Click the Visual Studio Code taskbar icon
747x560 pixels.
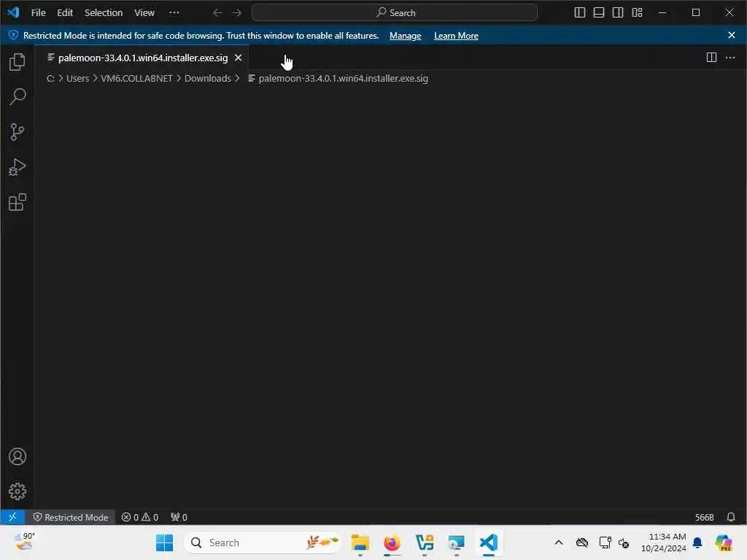point(489,542)
